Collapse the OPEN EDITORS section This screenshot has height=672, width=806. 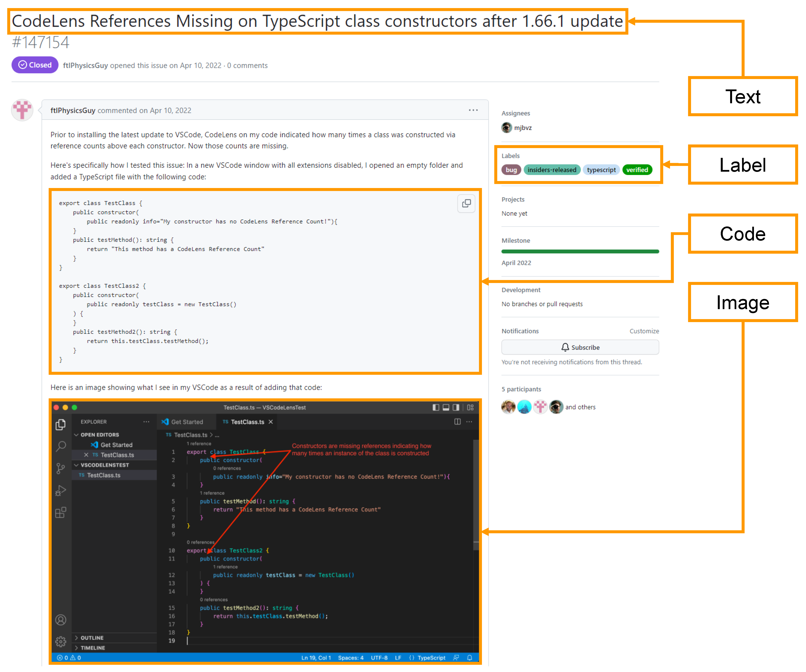click(x=76, y=435)
